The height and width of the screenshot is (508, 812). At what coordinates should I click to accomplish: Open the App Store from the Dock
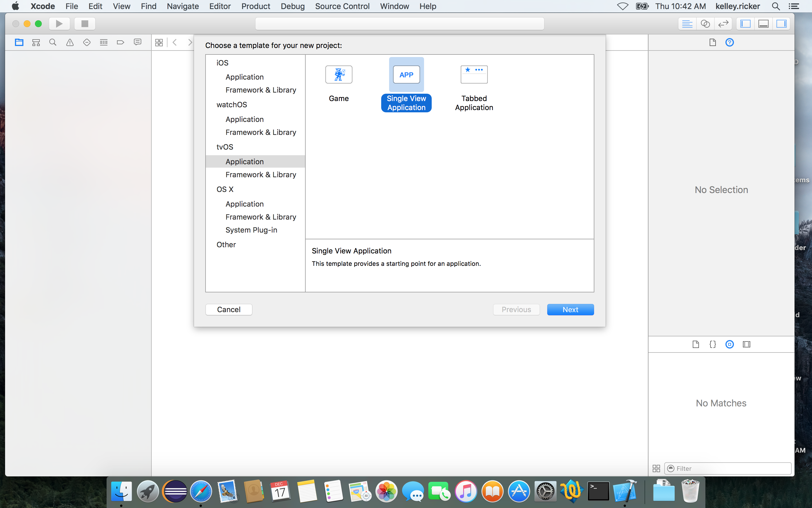(519, 492)
